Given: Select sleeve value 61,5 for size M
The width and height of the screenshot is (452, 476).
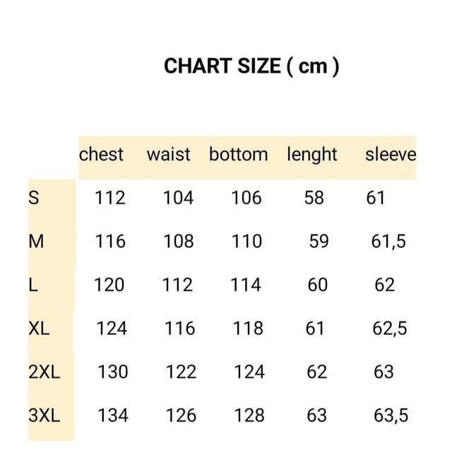Looking at the screenshot, I should point(388,242).
